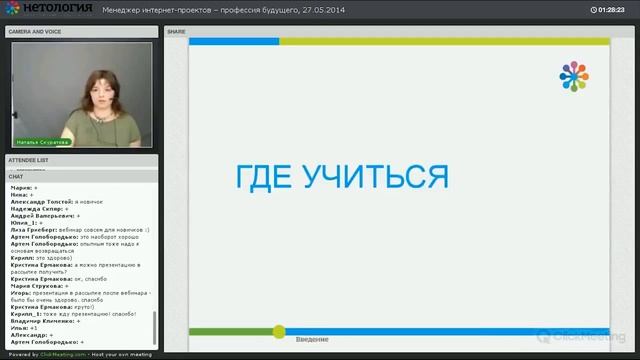This screenshot has width=640, height=360.
Task: Click Надежда Скляр's chat message
Action: click(x=40, y=209)
